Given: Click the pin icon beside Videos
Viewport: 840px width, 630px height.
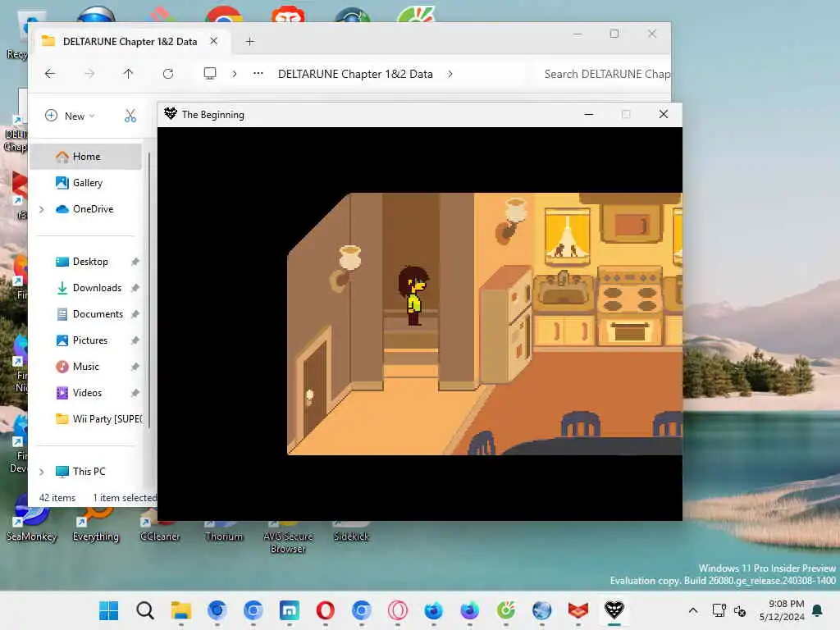Looking at the screenshot, I should [135, 393].
